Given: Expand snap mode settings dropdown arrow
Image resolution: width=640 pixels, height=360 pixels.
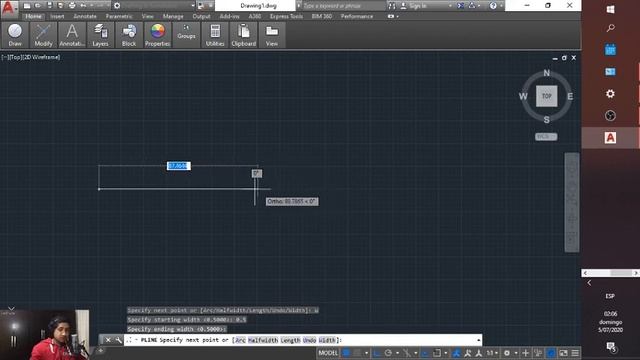Looking at the screenshot, I should pos(366,353).
